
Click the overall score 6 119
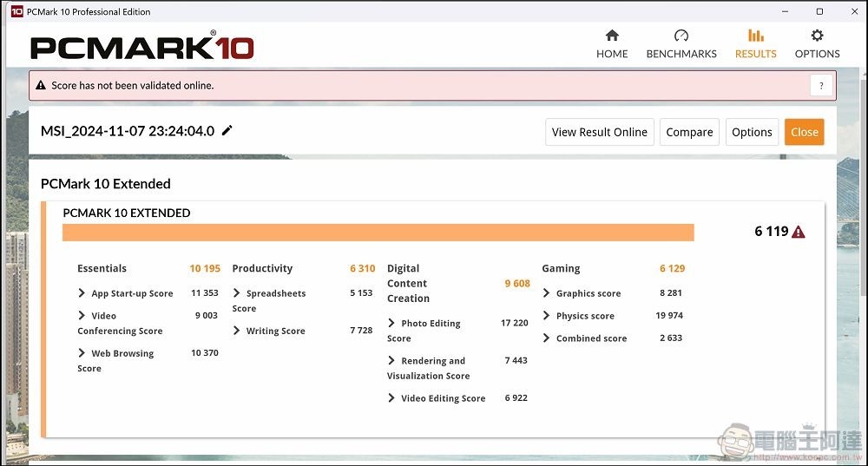pos(771,232)
